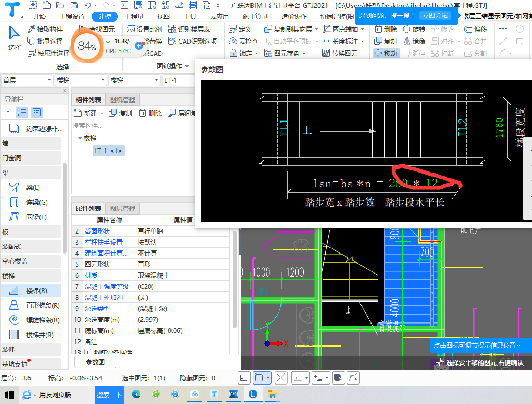Click the 批量选择 batch select tool
This screenshot has height=404, width=532.
[45, 42]
